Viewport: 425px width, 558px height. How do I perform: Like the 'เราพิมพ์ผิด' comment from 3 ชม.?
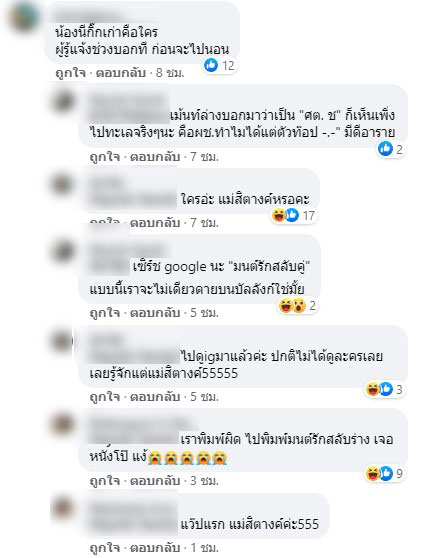tap(105, 481)
